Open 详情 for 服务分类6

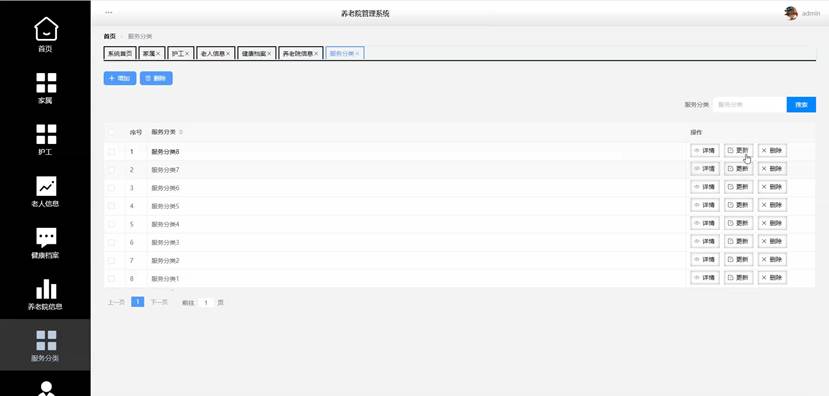pyautogui.click(x=705, y=187)
